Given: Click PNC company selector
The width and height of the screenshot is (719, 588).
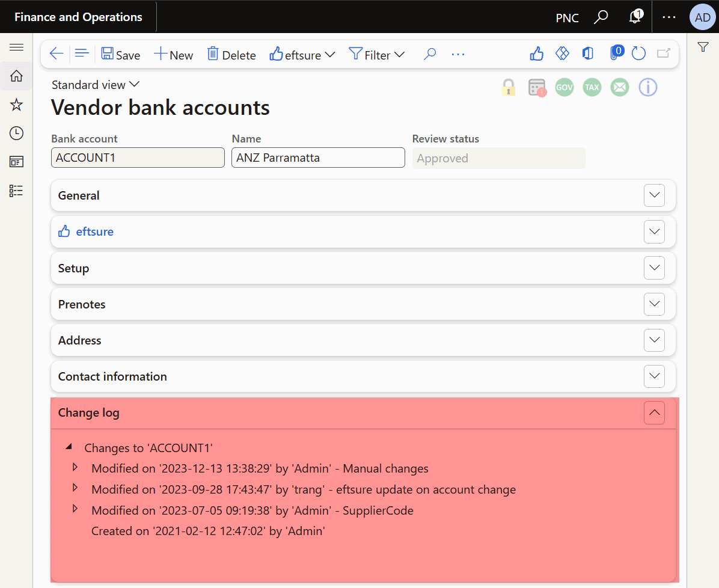Looking at the screenshot, I should tap(568, 18).
